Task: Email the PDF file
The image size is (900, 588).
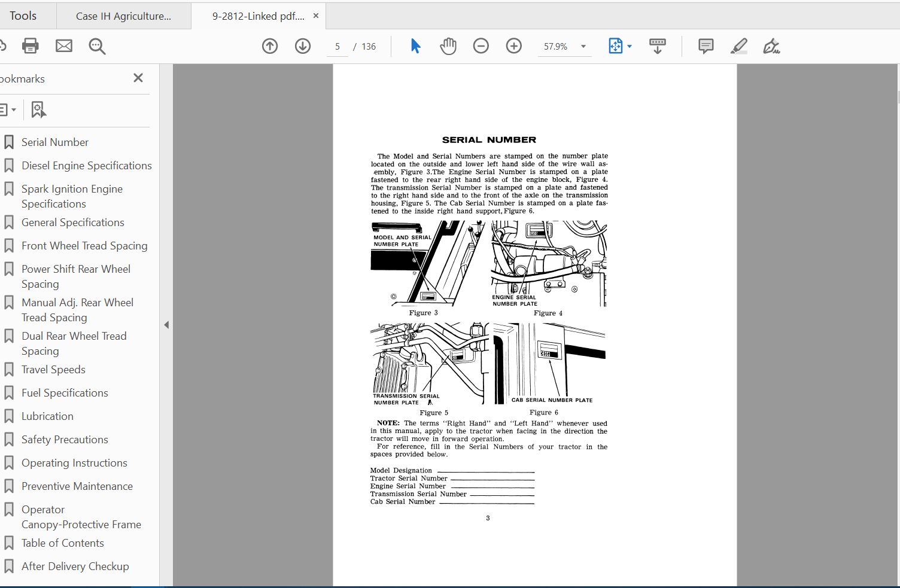Action: (x=63, y=45)
